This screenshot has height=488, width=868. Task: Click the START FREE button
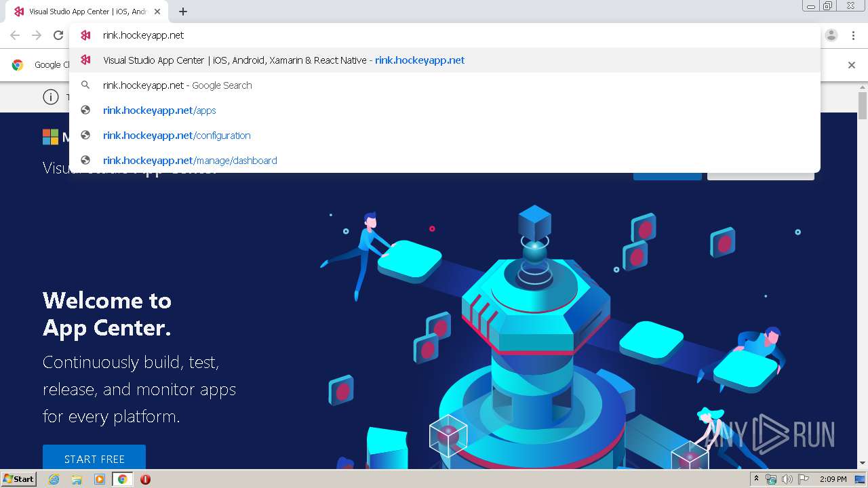[94, 458]
